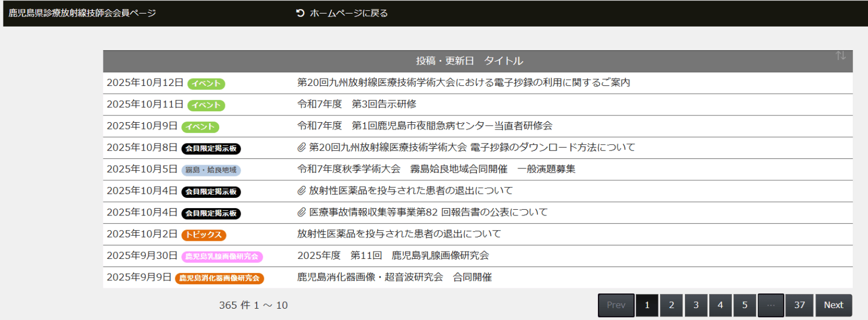Click 会員限定掲示板 badge on 10月8日 row
868x320 pixels.
(211, 149)
